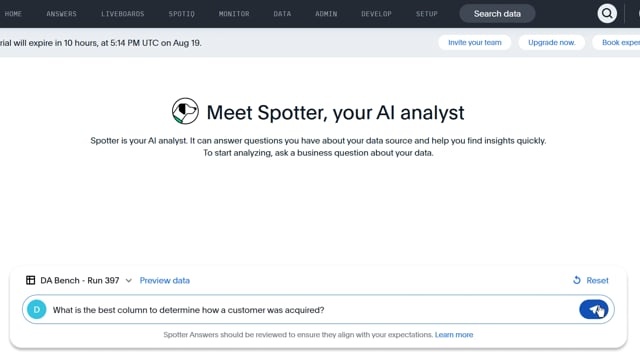Open the MONITOR menu item
This screenshot has height=360, width=640.
click(x=234, y=14)
